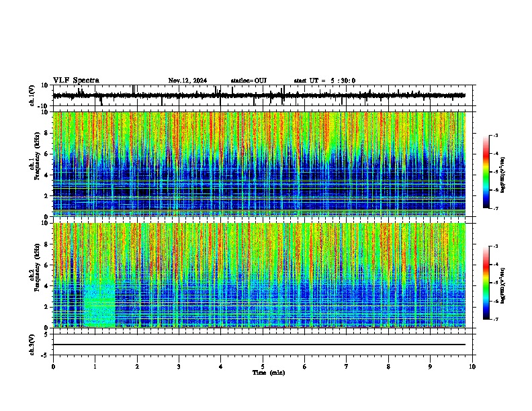
Task: Click the "-7" label on ch.2 color scale
Action: [496, 319]
